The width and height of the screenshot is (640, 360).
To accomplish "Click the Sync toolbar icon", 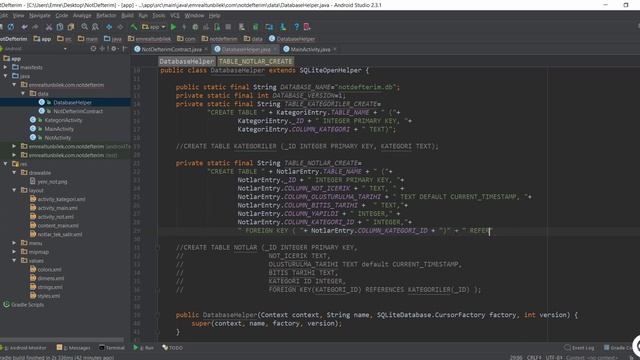I will 11,27.
